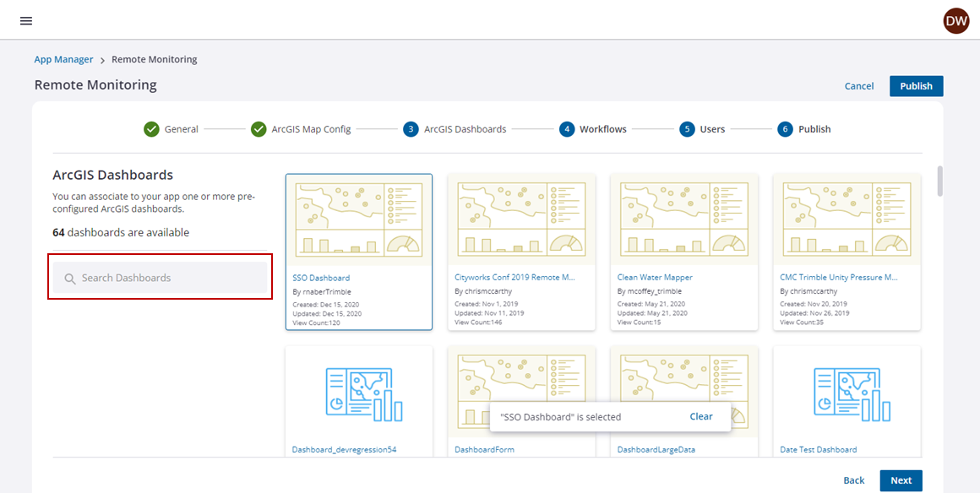Open the hamburger navigation menu
This screenshot has width=980, height=493.
(26, 21)
